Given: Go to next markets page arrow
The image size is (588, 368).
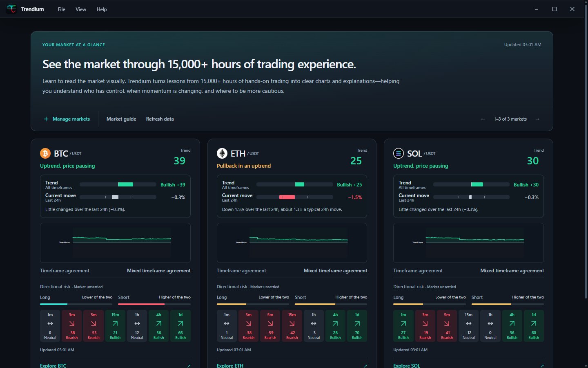Looking at the screenshot, I should tap(537, 119).
